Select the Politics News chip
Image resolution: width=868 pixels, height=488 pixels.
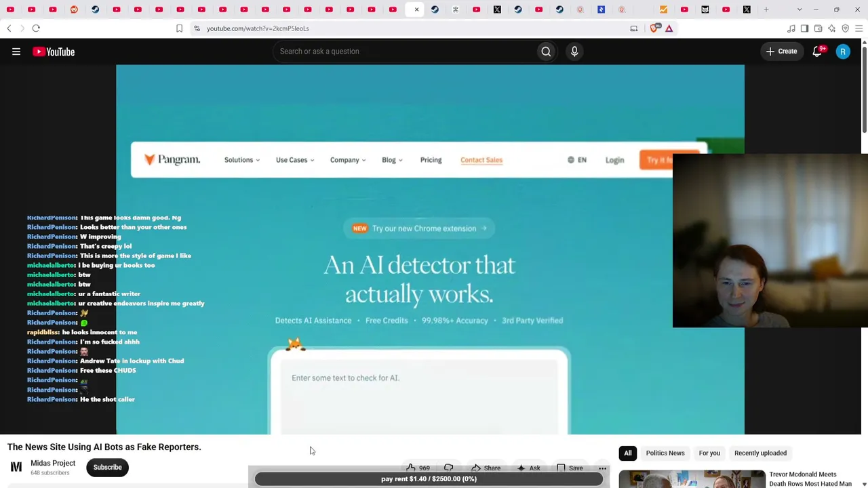pos(665,453)
